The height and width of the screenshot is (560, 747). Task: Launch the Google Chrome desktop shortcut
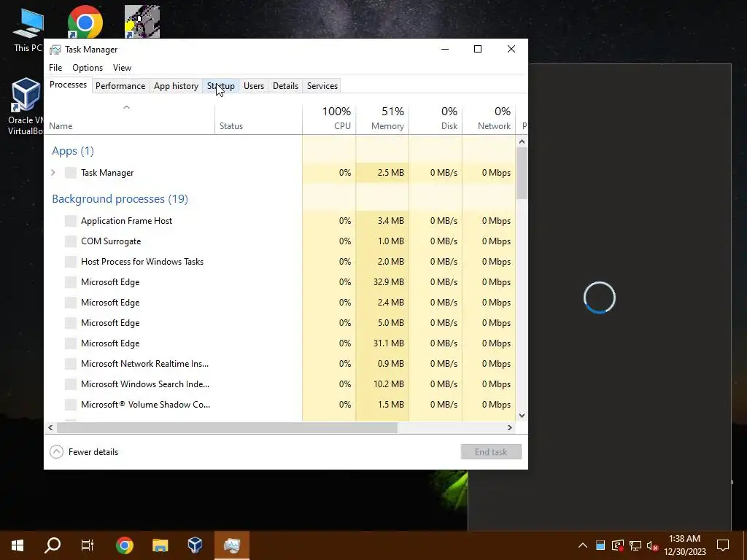85,22
